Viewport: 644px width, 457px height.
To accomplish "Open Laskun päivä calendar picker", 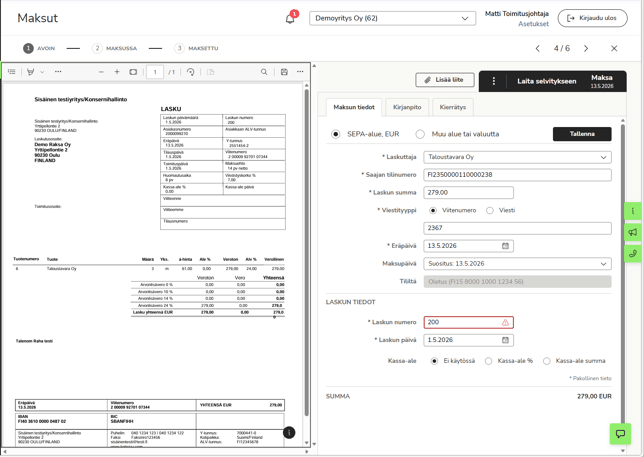I will pyautogui.click(x=505, y=340).
